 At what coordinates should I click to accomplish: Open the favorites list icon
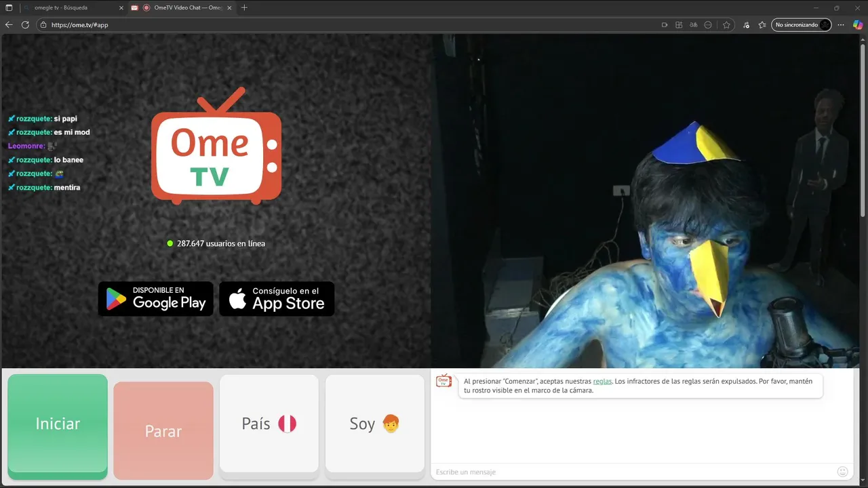762,24
